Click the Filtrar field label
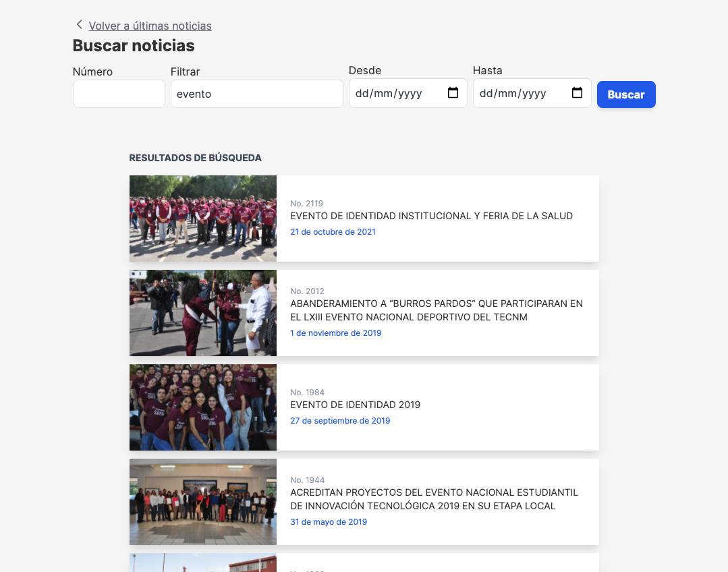The width and height of the screenshot is (728, 572). [185, 72]
